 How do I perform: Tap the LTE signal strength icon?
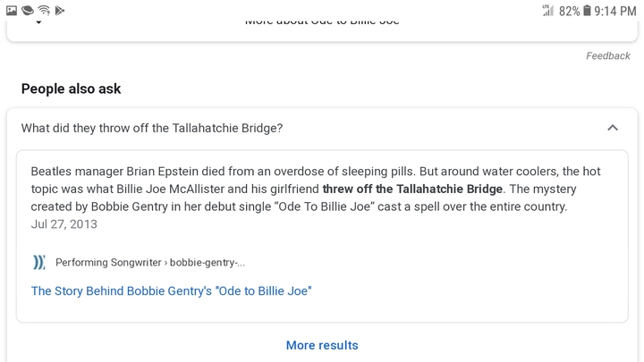pos(548,10)
